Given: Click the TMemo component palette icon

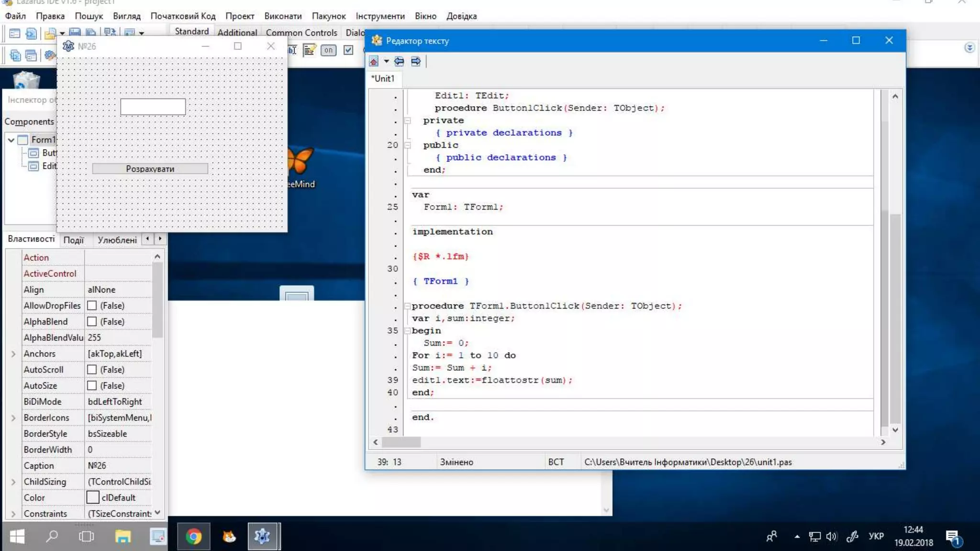Looking at the screenshot, I should (310, 50).
